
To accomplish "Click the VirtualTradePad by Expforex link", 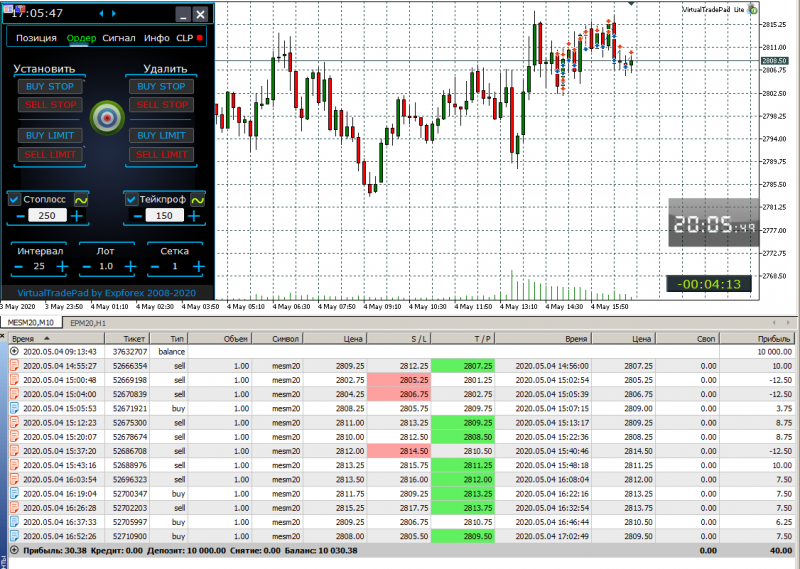I will click(107, 293).
